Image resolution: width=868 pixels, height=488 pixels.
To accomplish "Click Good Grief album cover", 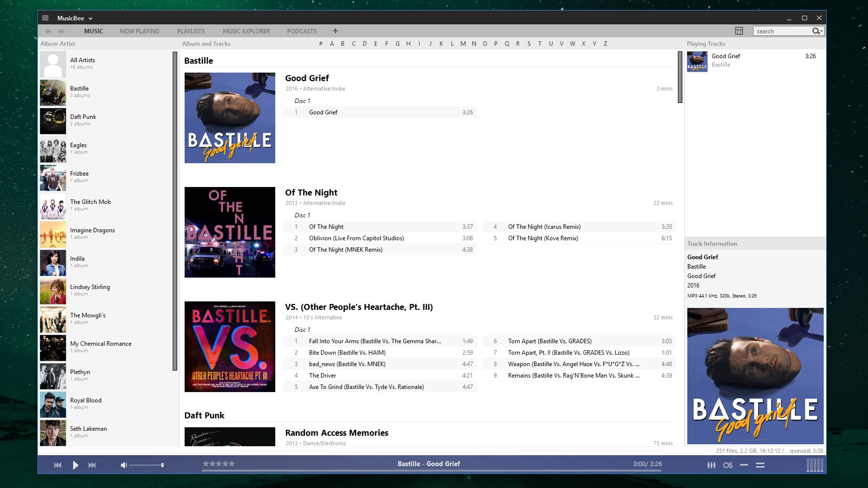I will pos(230,118).
